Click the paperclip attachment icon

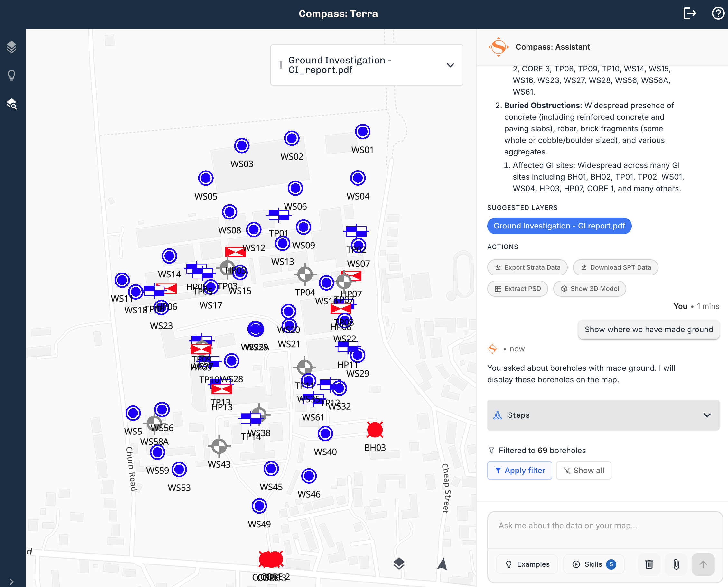point(676,564)
